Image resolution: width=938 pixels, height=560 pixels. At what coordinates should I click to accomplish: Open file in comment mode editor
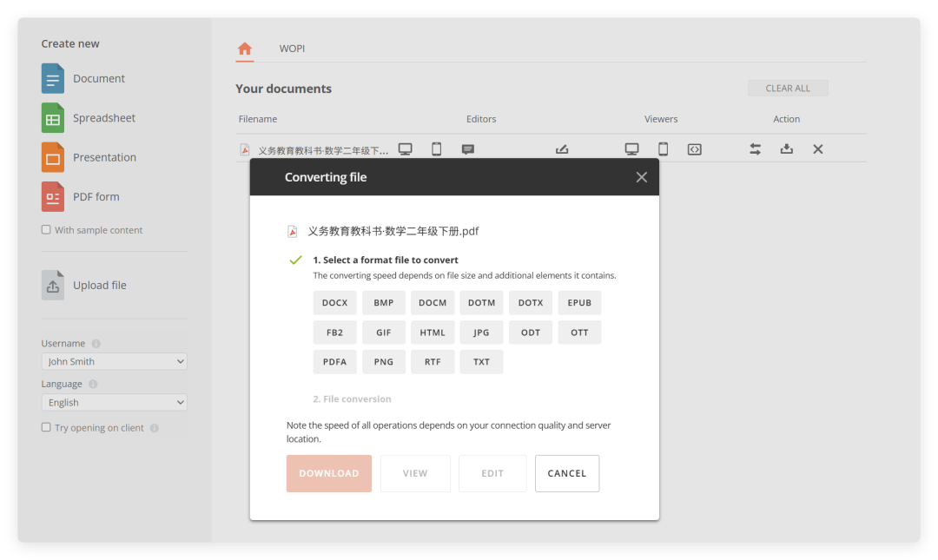[468, 149]
